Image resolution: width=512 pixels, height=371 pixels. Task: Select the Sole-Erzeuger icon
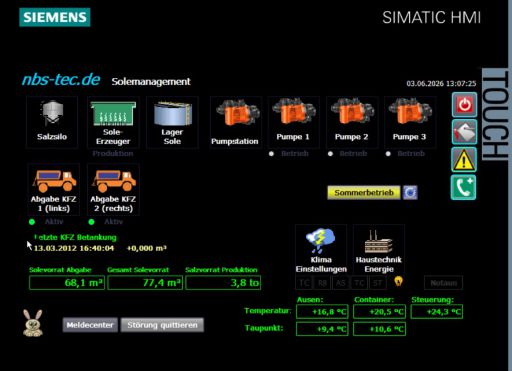tap(113, 122)
